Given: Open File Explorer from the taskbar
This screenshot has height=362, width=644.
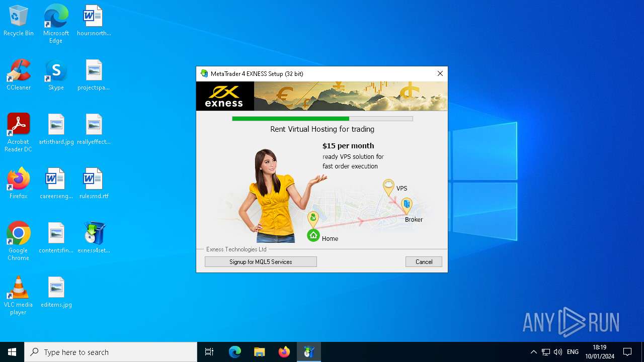Looking at the screenshot, I should coord(260,352).
